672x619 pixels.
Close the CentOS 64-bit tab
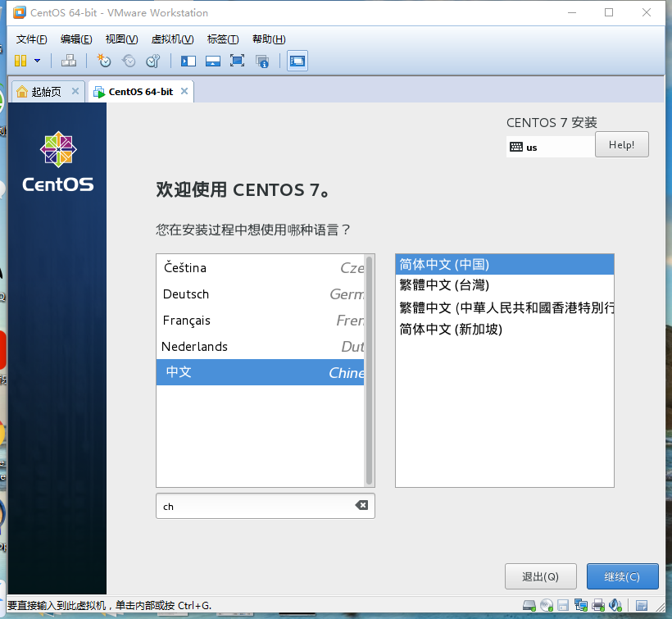point(184,91)
